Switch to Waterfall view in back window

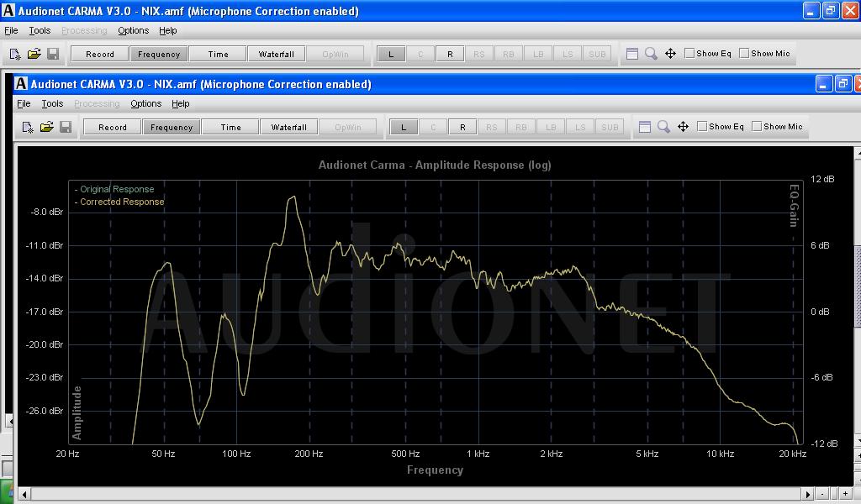point(276,54)
